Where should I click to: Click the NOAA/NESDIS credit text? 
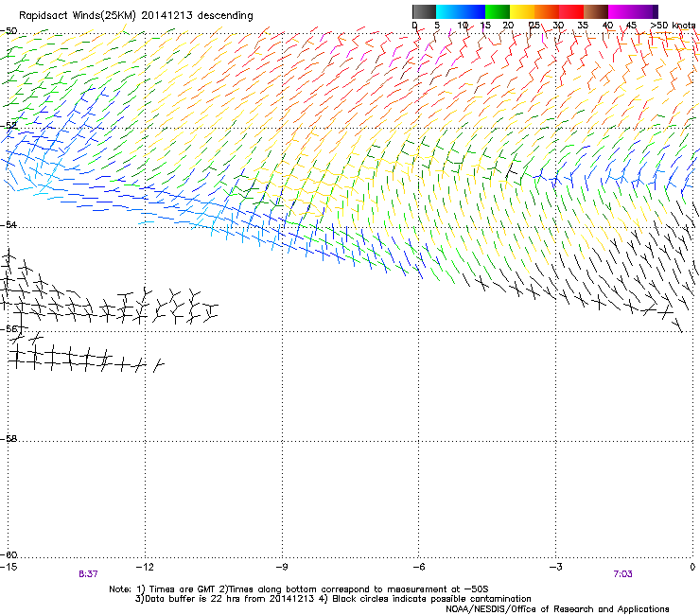pos(557,609)
